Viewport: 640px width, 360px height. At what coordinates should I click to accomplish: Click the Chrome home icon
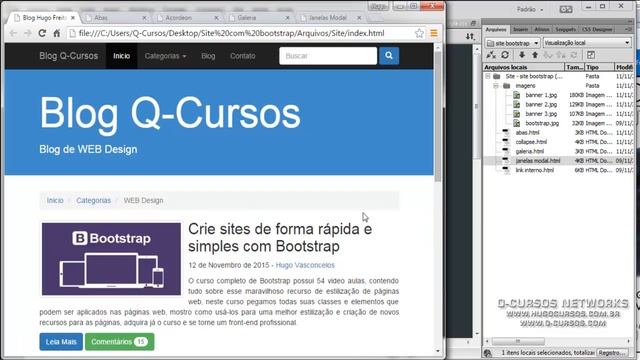[57, 33]
